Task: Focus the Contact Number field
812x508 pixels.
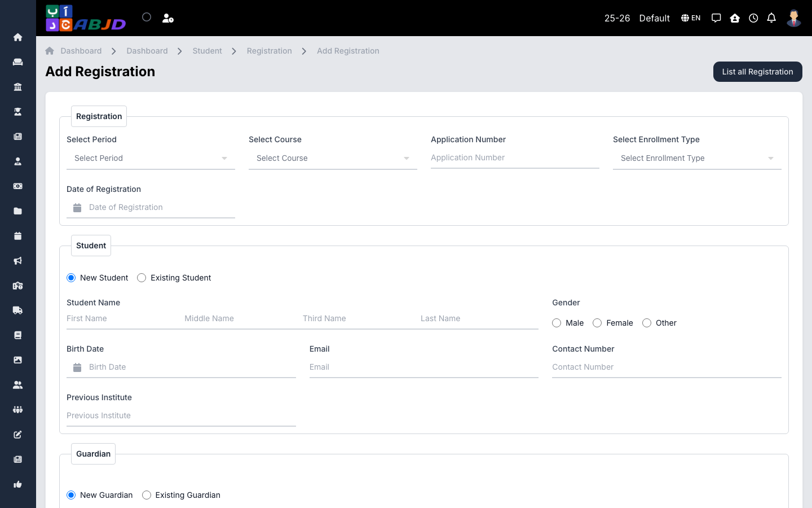Action: point(667,367)
